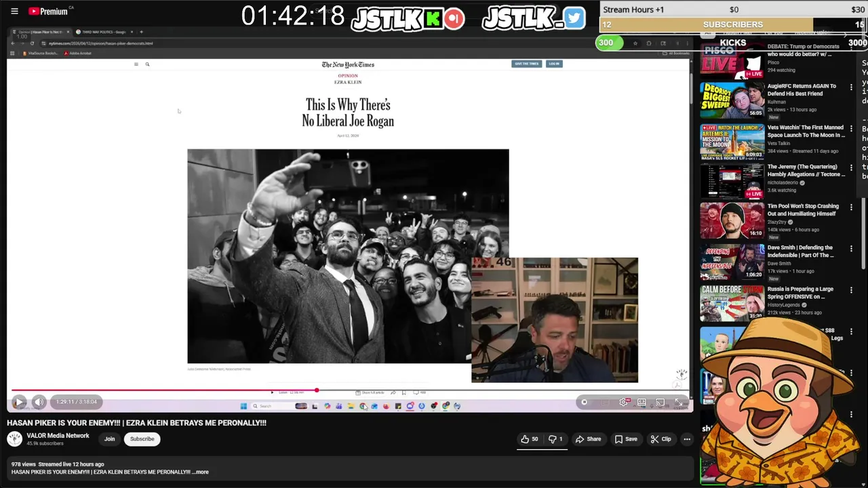This screenshot has height=488, width=868.
Task: Save the video to a playlist
Action: point(626,439)
